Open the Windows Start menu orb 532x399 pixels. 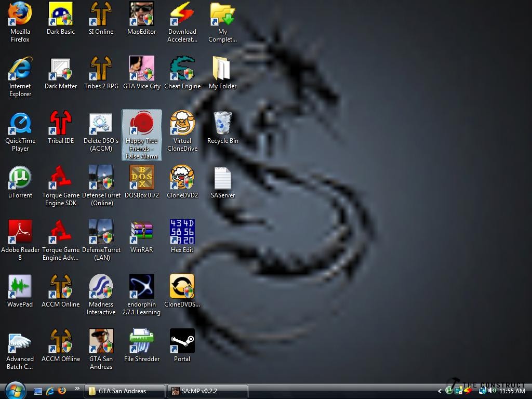[x=16, y=390]
